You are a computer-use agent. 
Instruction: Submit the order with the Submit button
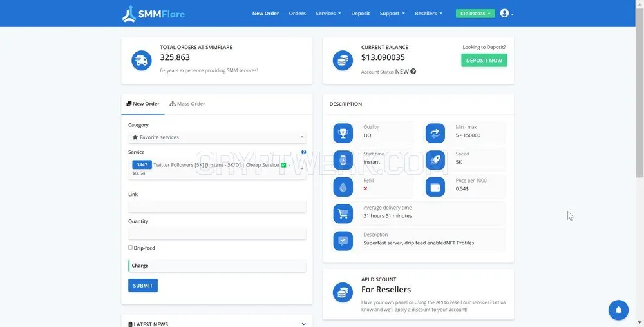click(x=143, y=286)
